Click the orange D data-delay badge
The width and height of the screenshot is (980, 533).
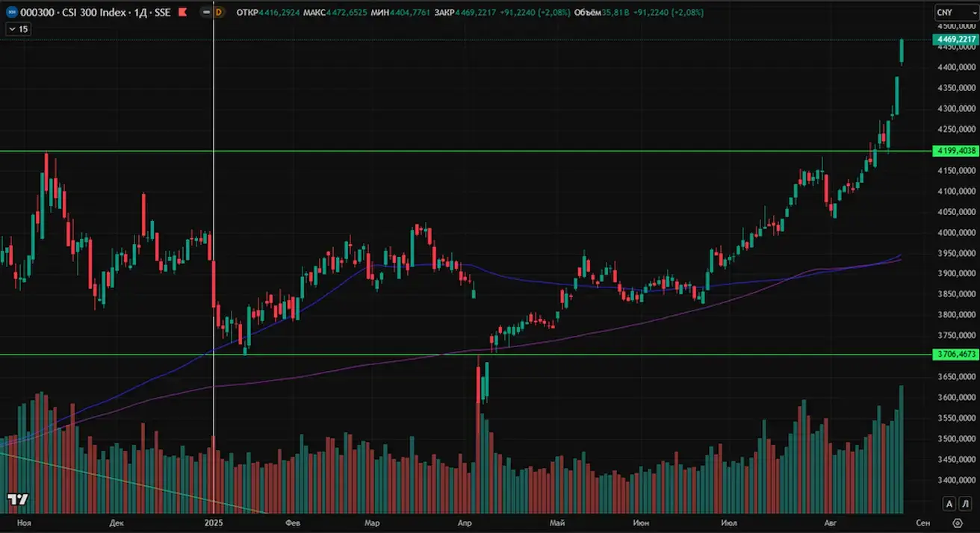point(219,12)
